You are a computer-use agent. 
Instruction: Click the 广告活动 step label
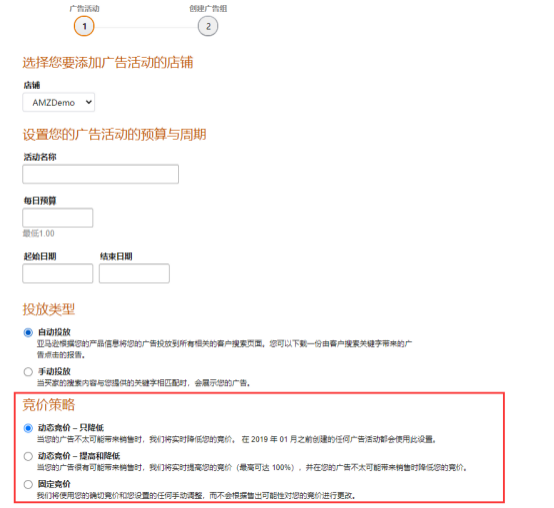pos(84,8)
